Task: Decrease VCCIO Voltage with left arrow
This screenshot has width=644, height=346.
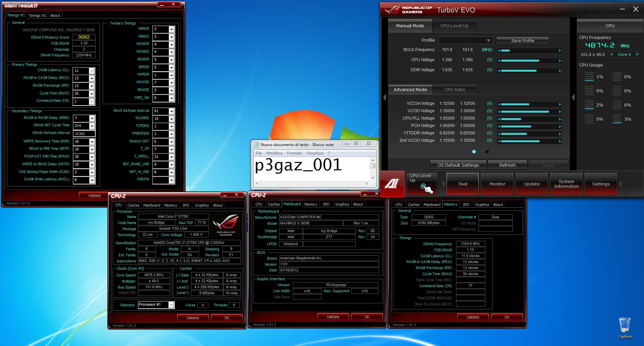Action: [499, 112]
